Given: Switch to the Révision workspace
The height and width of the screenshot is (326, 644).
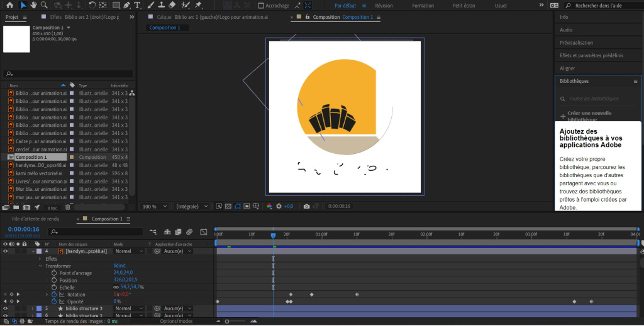Looking at the screenshot, I should point(384,6).
